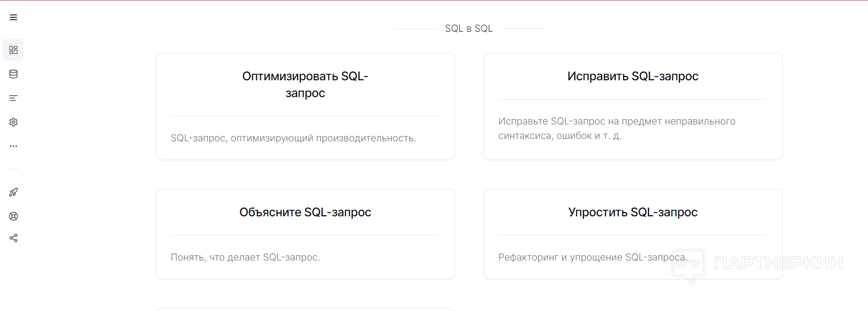Click the "SQL в SQL" section heading
868x311 pixels.
(x=469, y=29)
